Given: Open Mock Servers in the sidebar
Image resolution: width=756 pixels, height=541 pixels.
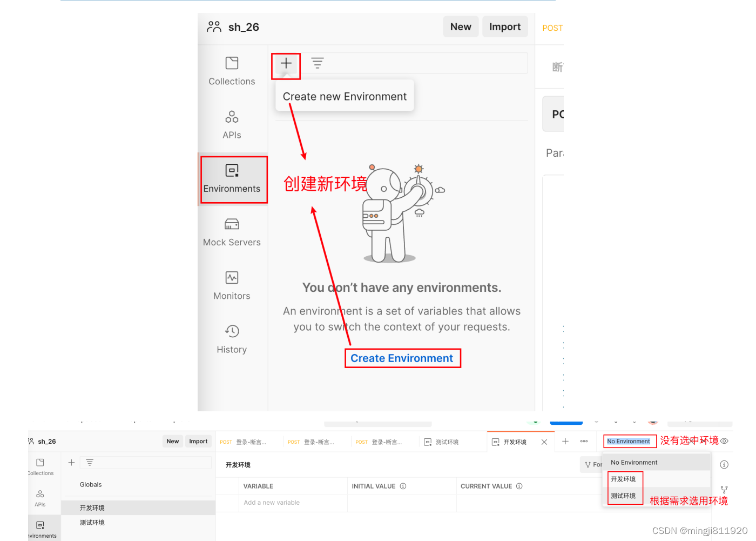Looking at the screenshot, I should 232,232.
